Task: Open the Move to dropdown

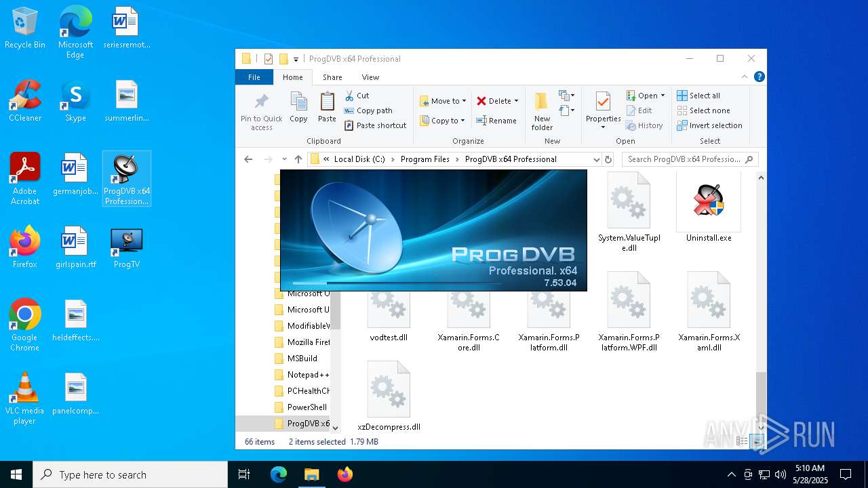Action: pos(443,101)
